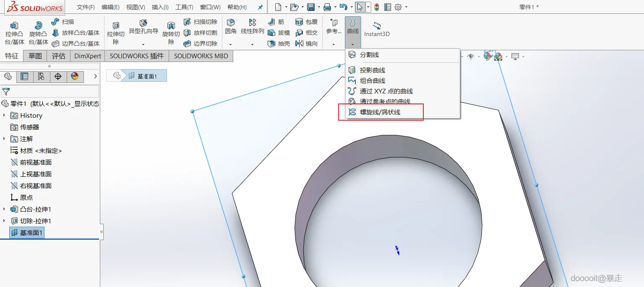Click the feature tree filter funnel icon
Image resolution: width=644 pixels, height=287 pixels.
[x=6, y=91]
